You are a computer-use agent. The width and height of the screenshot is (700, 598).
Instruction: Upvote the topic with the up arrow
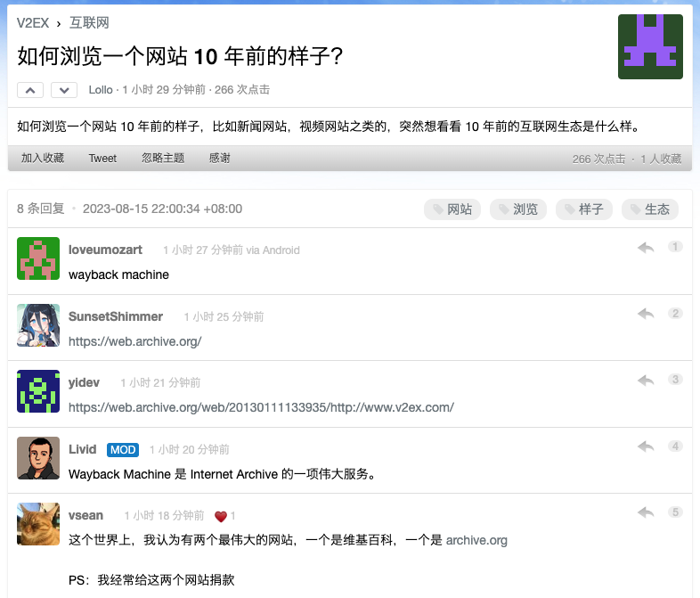[x=30, y=90]
